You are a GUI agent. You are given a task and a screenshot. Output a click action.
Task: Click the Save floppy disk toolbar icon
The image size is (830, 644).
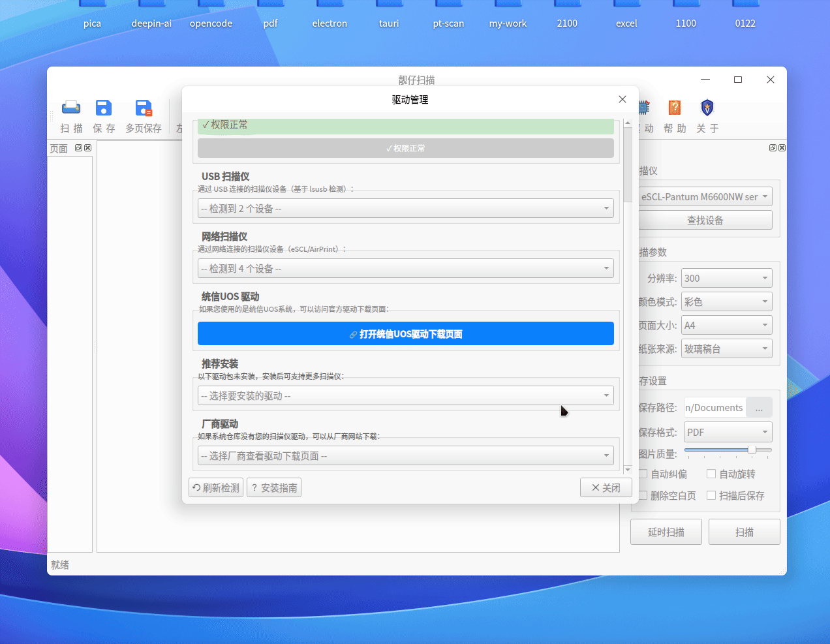click(104, 108)
